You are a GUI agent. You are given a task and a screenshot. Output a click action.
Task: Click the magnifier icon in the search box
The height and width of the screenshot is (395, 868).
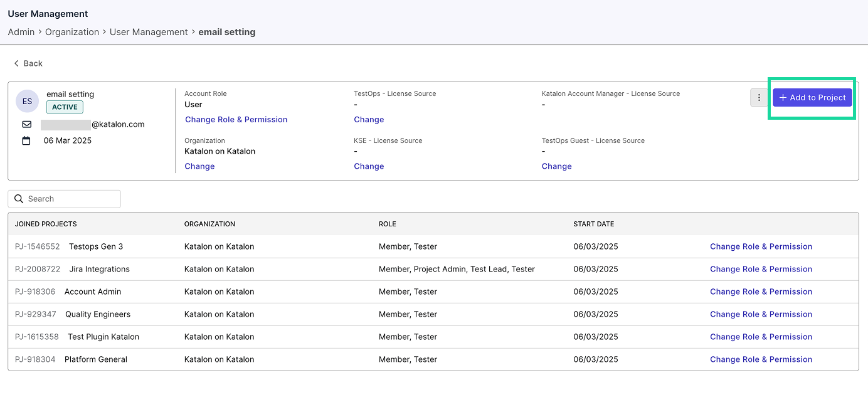tap(19, 199)
